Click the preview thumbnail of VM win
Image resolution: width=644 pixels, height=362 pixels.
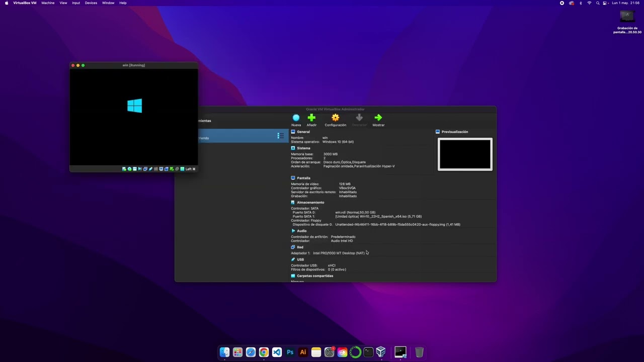pyautogui.click(x=465, y=154)
